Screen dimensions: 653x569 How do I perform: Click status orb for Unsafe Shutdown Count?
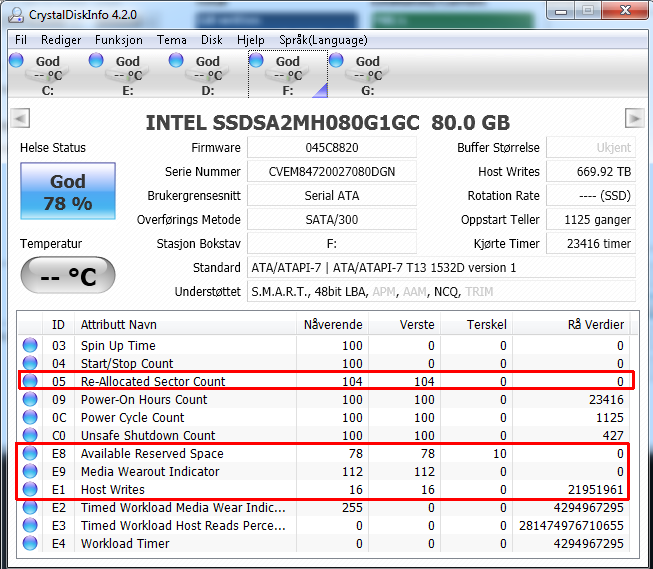[30, 435]
